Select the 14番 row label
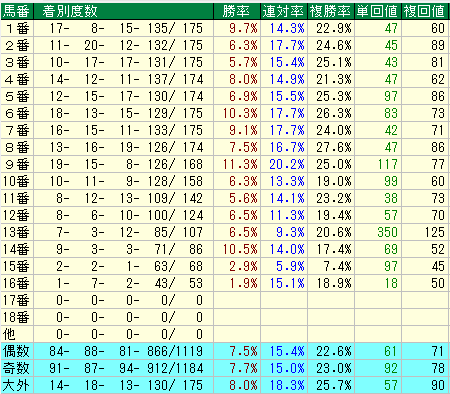450x394 pixels. click(16, 250)
